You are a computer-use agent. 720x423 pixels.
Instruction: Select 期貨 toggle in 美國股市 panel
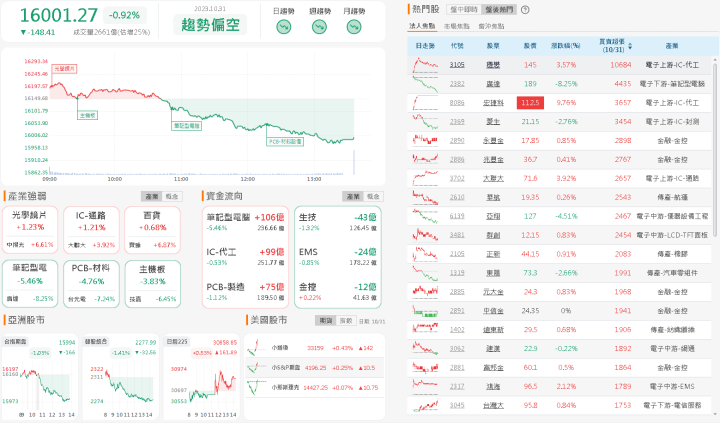click(x=326, y=321)
